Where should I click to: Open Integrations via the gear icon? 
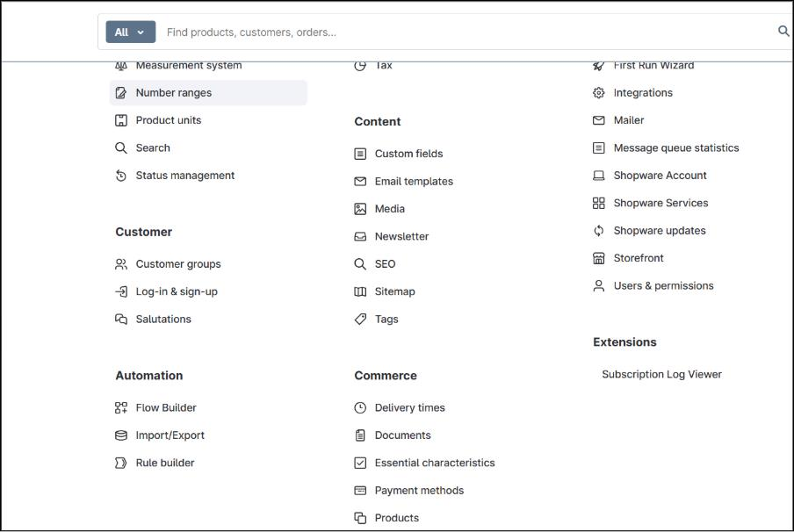point(597,92)
